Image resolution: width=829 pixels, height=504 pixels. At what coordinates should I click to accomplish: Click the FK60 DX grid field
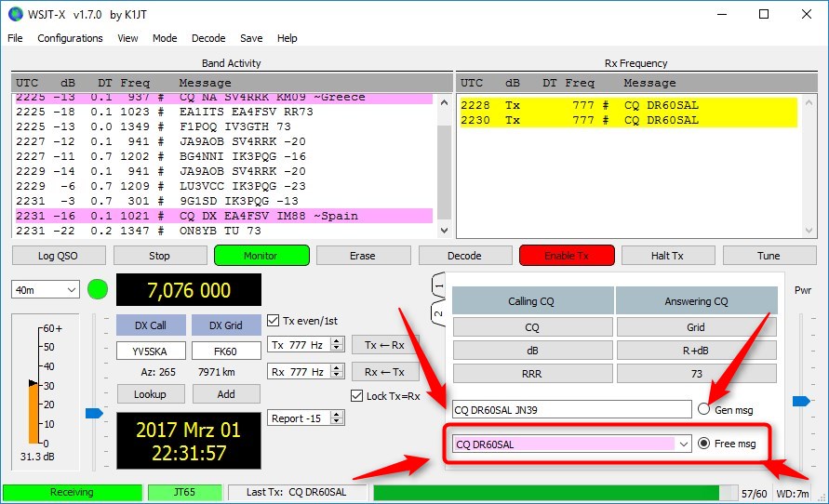pos(226,351)
